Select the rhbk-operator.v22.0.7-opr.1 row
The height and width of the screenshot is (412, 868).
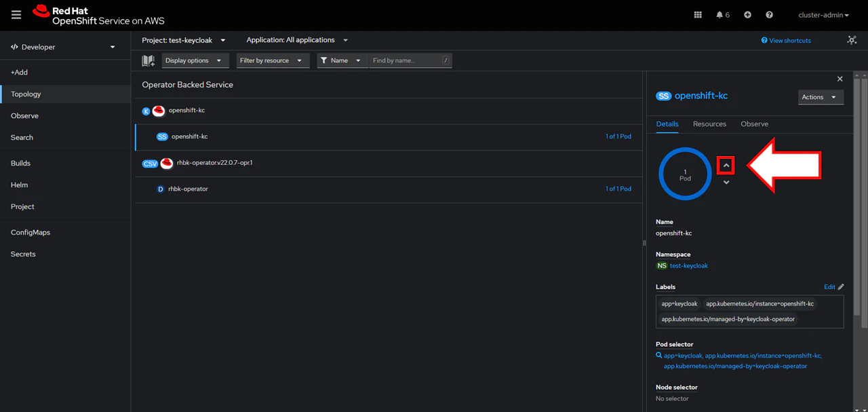(x=388, y=163)
